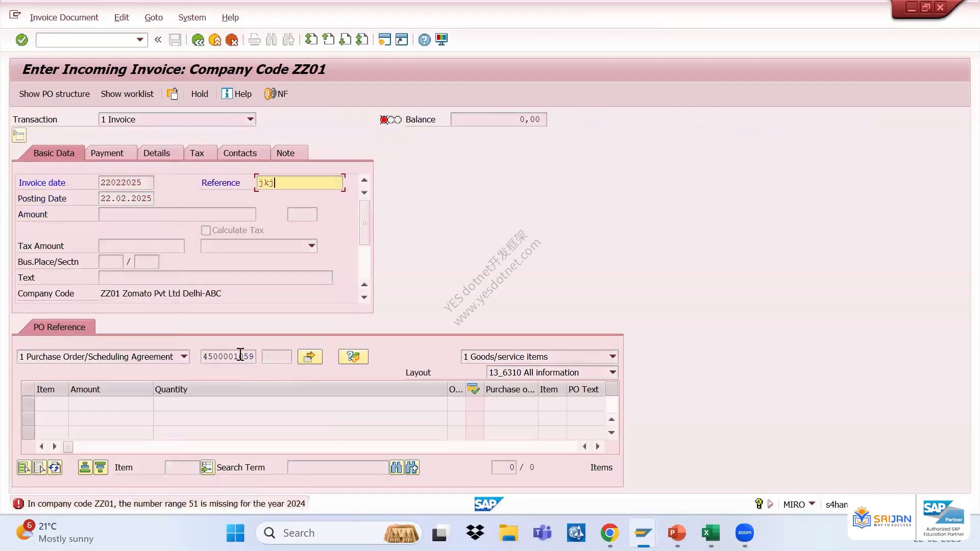The width and height of the screenshot is (980, 551).
Task: Click the Reference input field
Action: (x=299, y=183)
